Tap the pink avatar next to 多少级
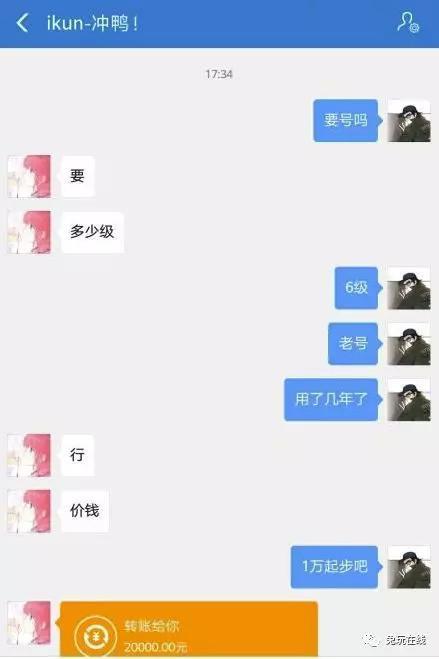Viewport: 439px width, 659px height. click(x=29, y=232)
